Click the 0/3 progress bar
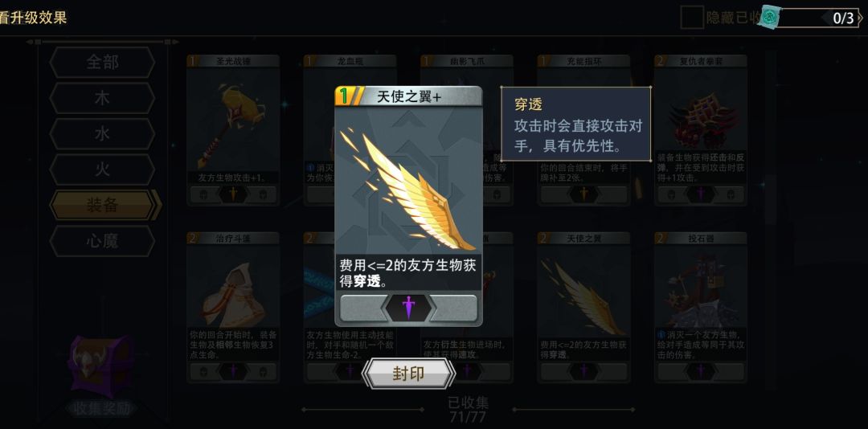The image size is (868, 429). coord(819,18)
